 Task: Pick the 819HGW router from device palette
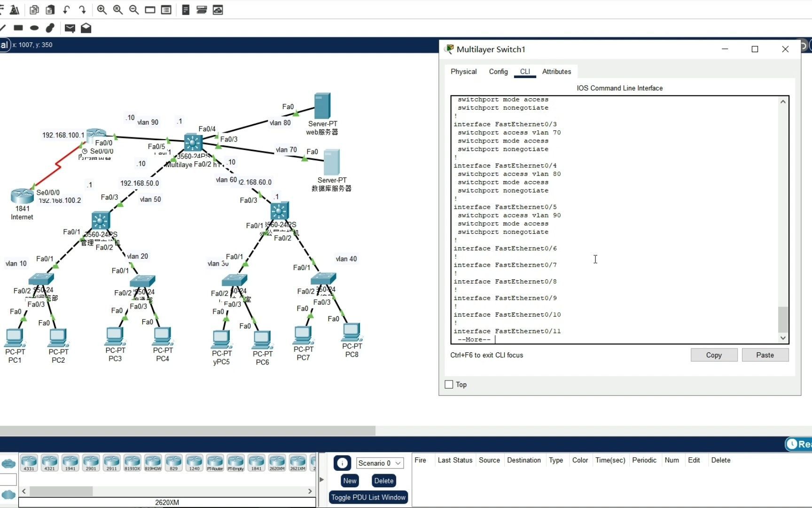(153, 463)
